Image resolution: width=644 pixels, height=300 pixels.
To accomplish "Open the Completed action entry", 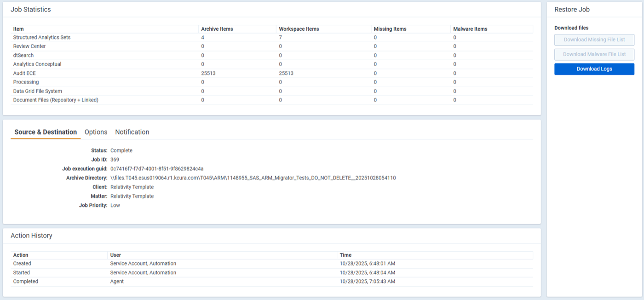I will coord(25,281).
